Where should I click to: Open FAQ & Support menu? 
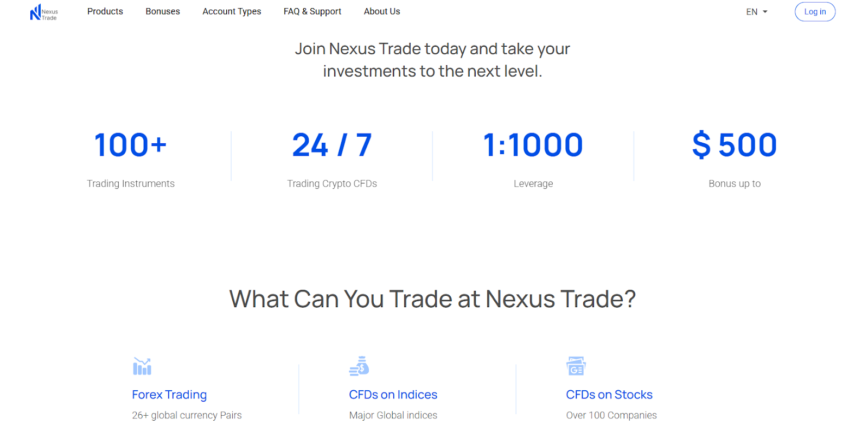click(312, 11)
